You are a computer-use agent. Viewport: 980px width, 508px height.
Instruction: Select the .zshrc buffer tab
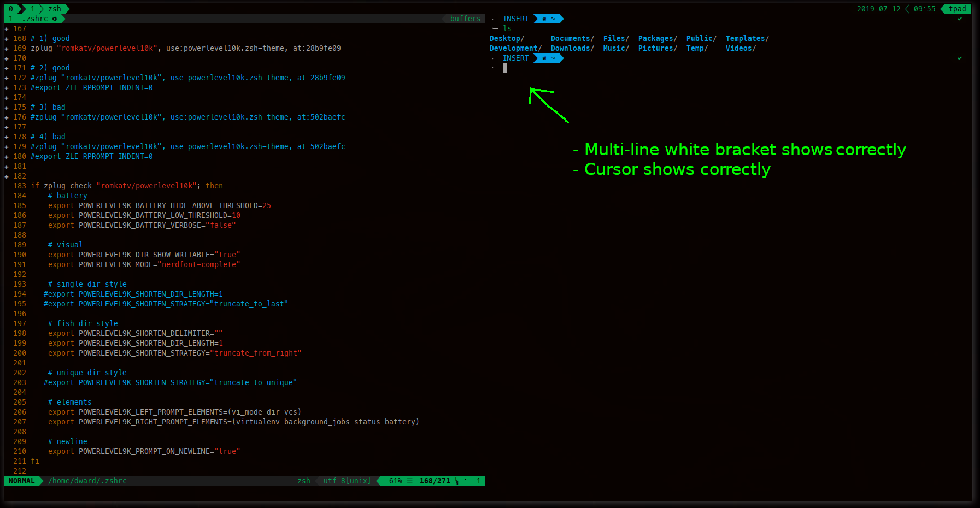coord(35,19)
